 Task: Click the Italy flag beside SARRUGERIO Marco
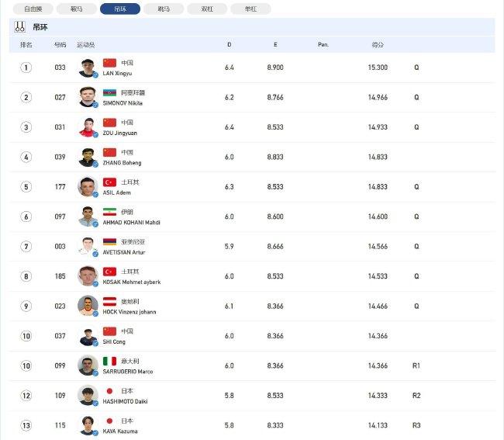point(109,361)
